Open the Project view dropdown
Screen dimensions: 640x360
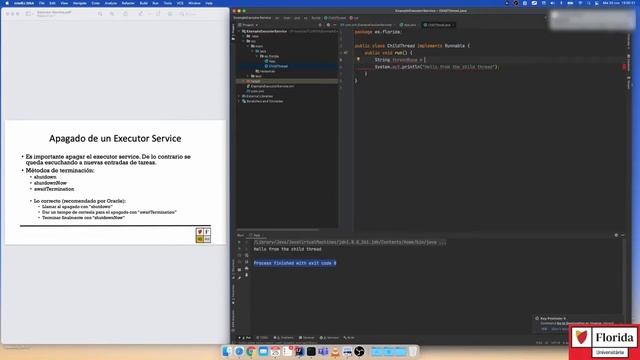(248, 25)
